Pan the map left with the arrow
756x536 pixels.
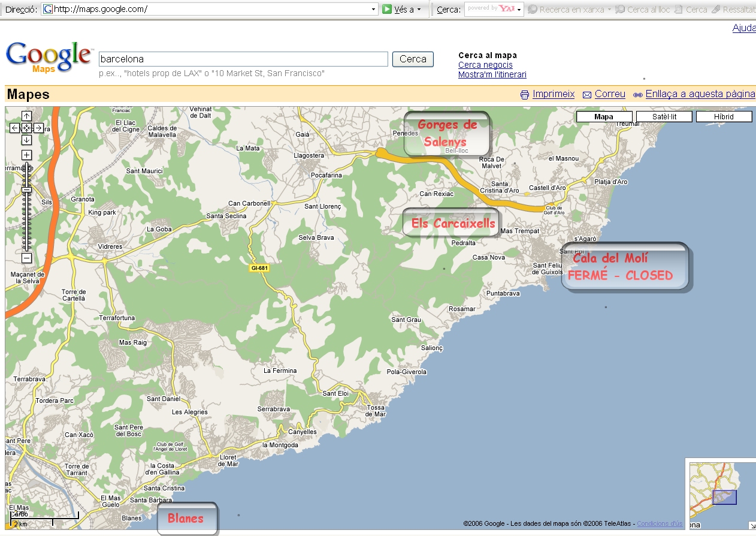pyautogui.click(x=15, y=128)
